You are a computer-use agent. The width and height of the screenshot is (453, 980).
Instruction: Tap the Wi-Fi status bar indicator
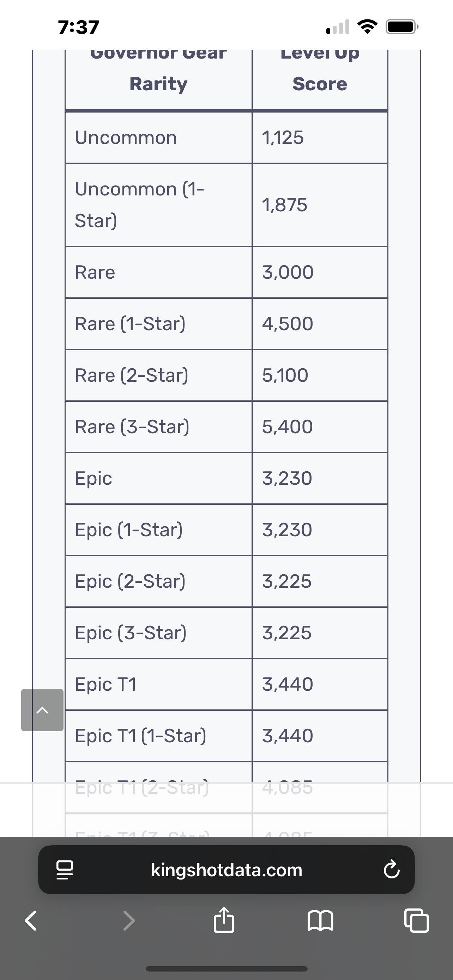pyautogui.click(x=367, y=26)
